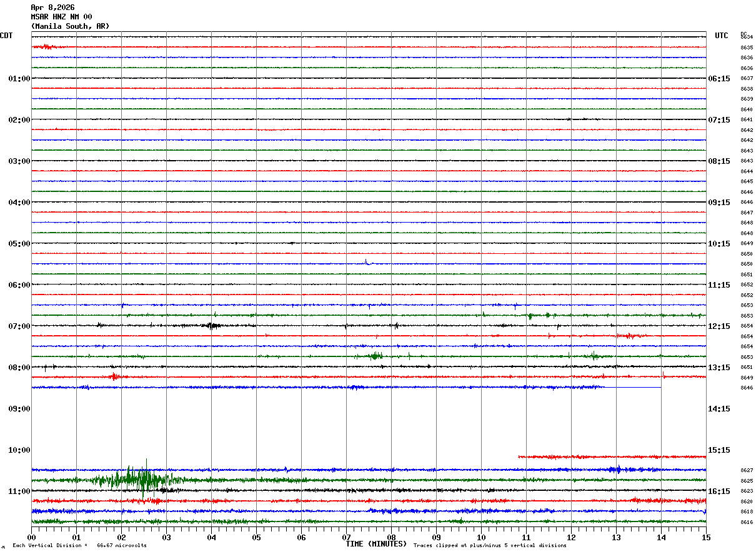Select the 01:00 CDT time label

point(19,79)
